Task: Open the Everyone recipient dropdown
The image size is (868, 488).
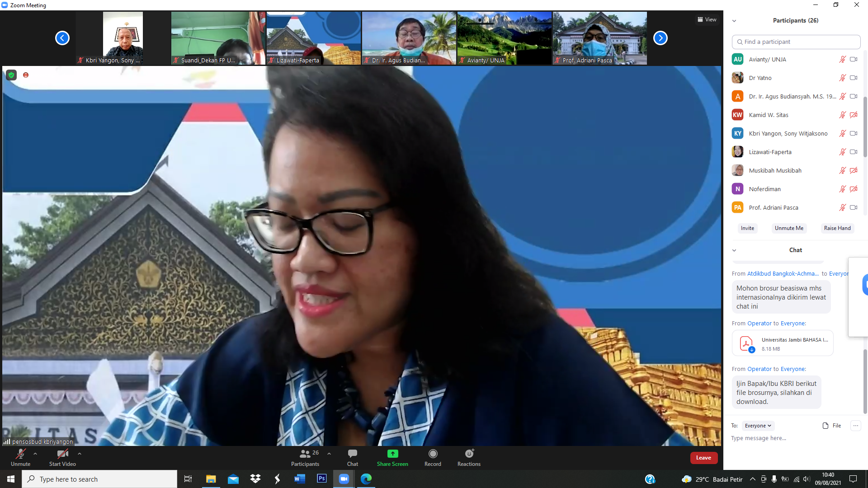Action: coord(758,426)
